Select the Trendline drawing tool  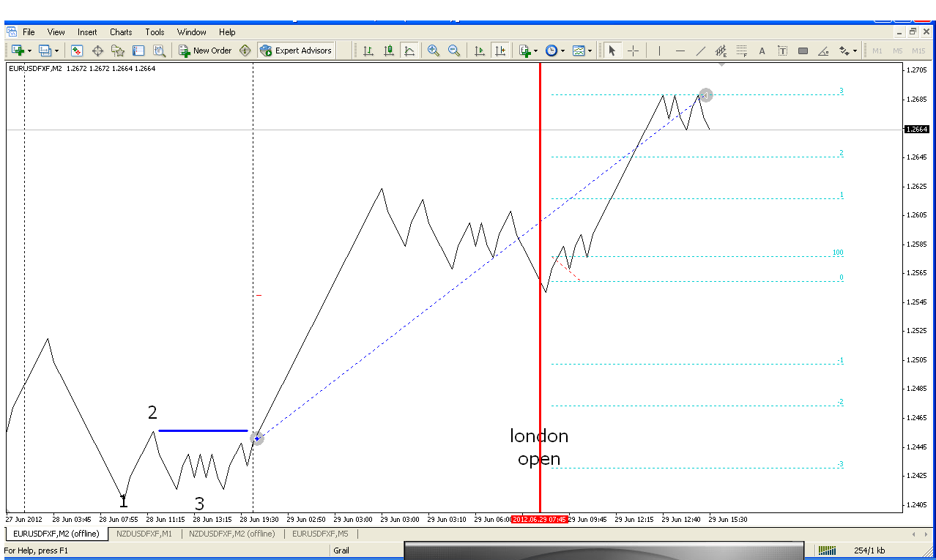pyautogui.click(x=700, y=51)
